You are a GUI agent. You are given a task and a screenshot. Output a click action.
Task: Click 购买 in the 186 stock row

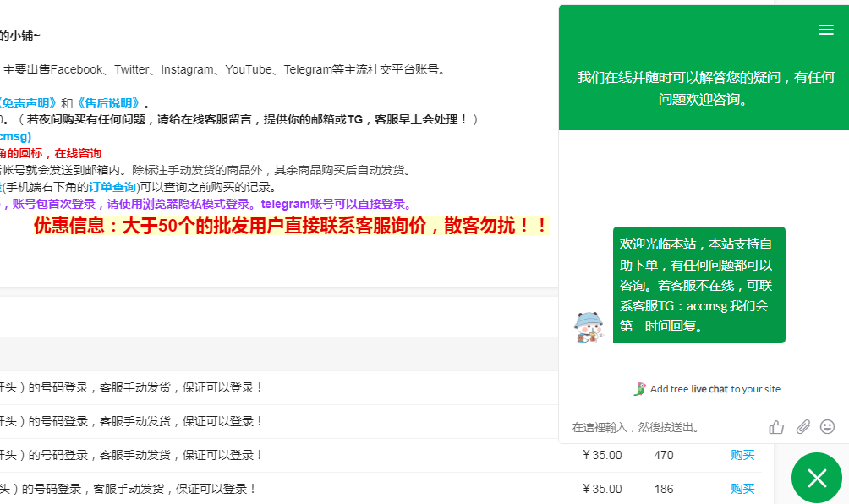[742, 489]
